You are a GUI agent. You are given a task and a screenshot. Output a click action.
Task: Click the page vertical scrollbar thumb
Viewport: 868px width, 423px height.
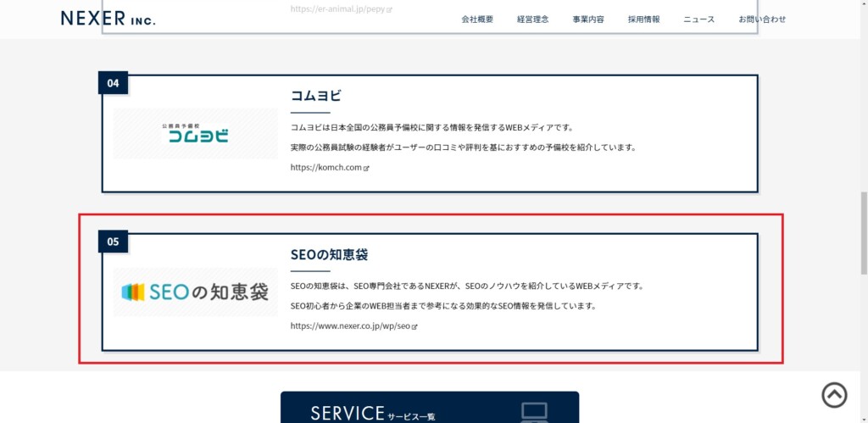click(x=864, y=232)
